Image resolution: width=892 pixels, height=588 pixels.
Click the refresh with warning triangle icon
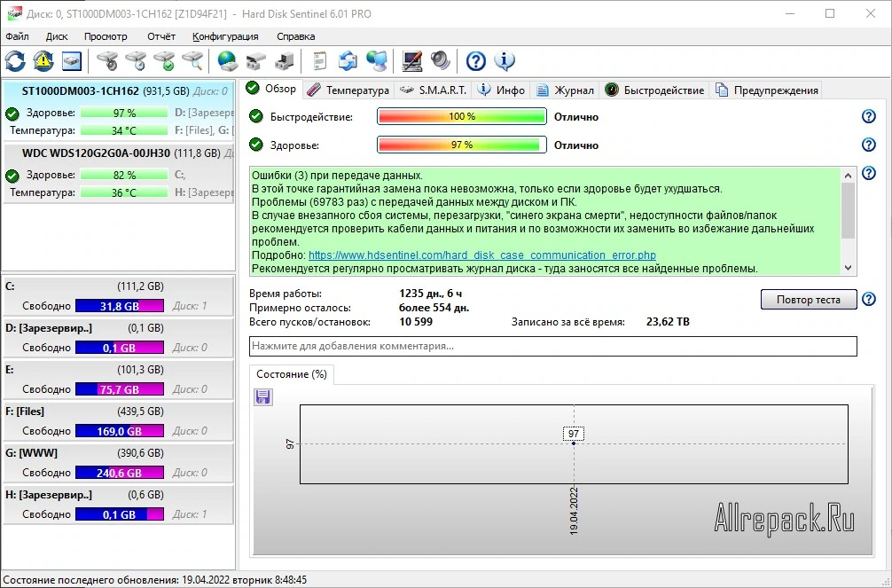(43, 61)
